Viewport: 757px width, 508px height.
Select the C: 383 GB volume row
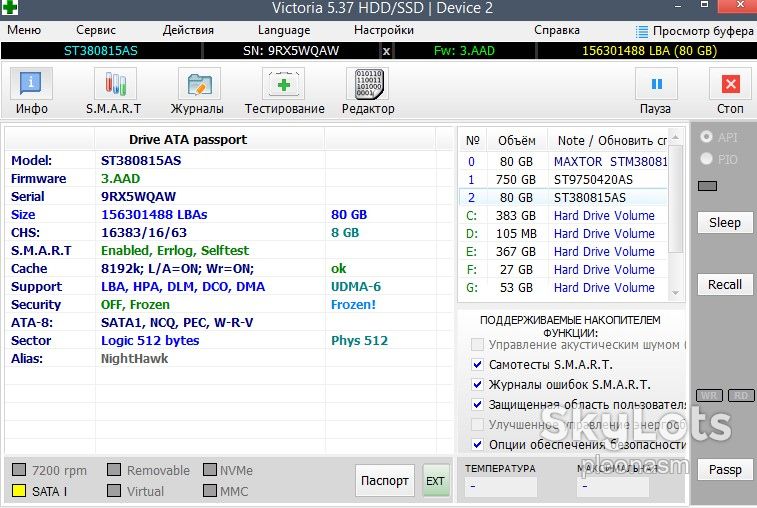tap(563, 215)
